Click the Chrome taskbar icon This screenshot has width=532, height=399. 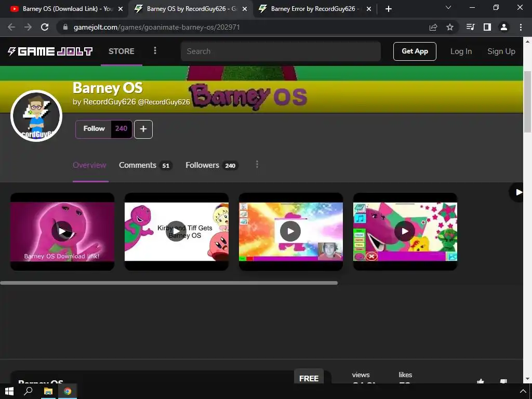coord(68,391)
